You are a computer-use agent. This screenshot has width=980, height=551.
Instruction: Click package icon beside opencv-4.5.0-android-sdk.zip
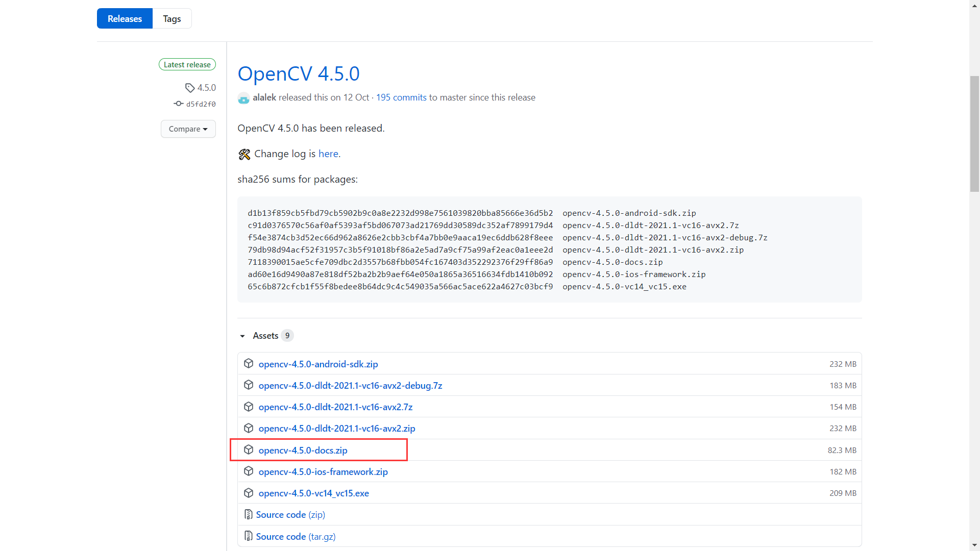249,364
